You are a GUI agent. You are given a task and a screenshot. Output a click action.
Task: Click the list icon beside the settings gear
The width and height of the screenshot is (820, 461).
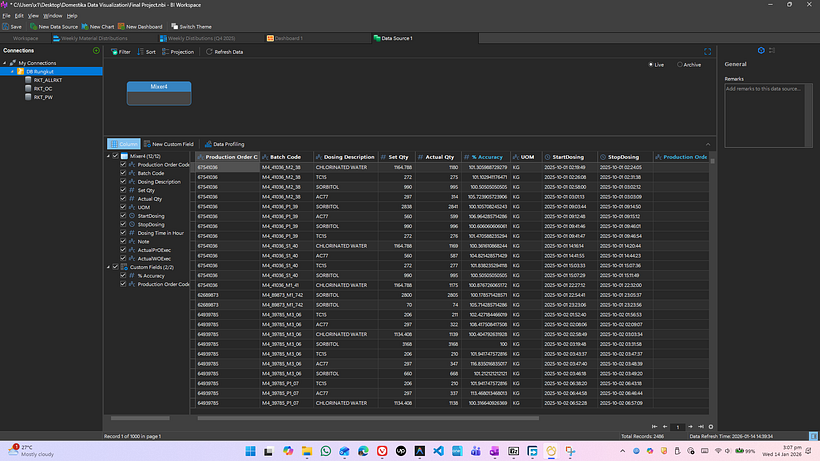(x=772, y=50)
